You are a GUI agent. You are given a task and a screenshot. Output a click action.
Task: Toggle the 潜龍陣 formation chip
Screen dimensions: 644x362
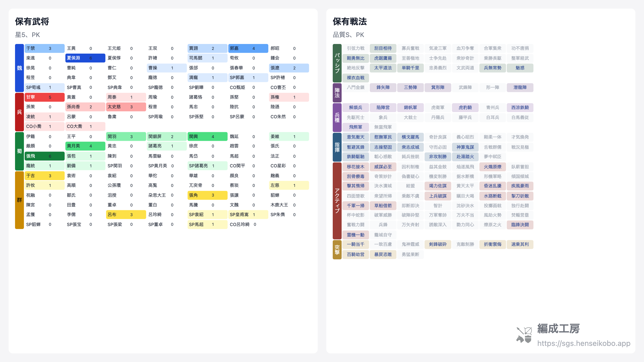pos(520,87)
